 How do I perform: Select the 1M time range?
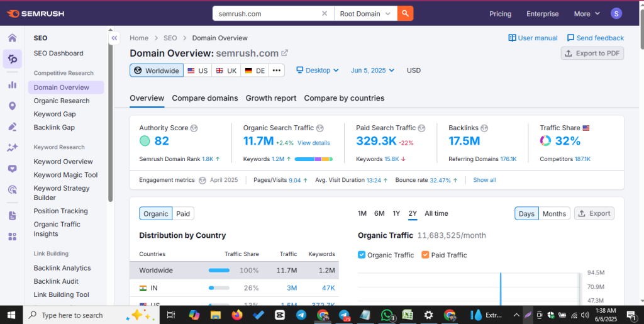click(362, 213)
